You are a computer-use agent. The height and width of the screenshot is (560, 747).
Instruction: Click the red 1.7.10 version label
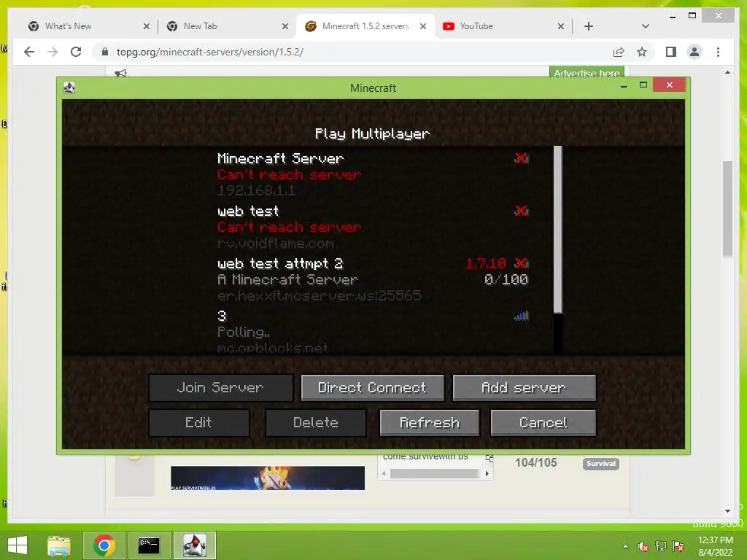click(x=486, y=263)
